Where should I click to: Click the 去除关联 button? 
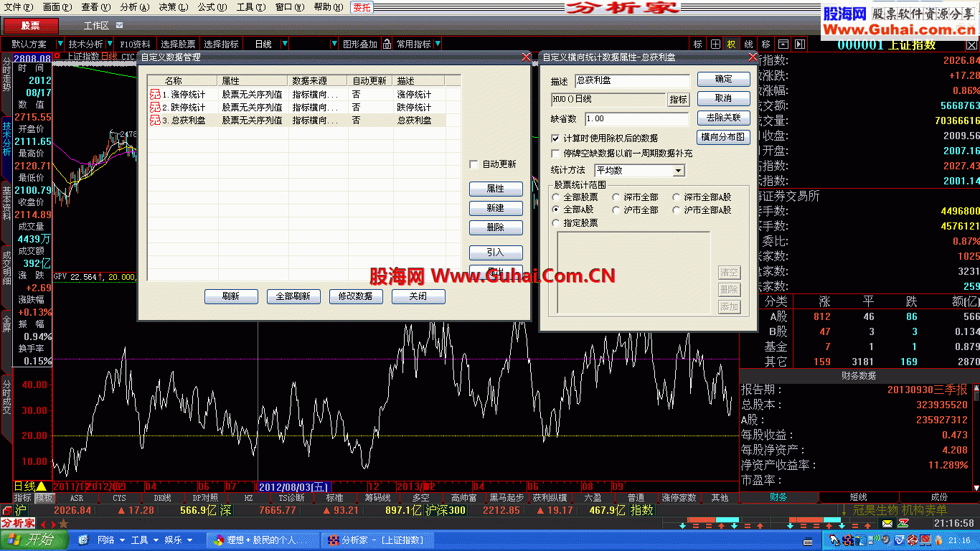pyautogui.click(x=724, y=118)
